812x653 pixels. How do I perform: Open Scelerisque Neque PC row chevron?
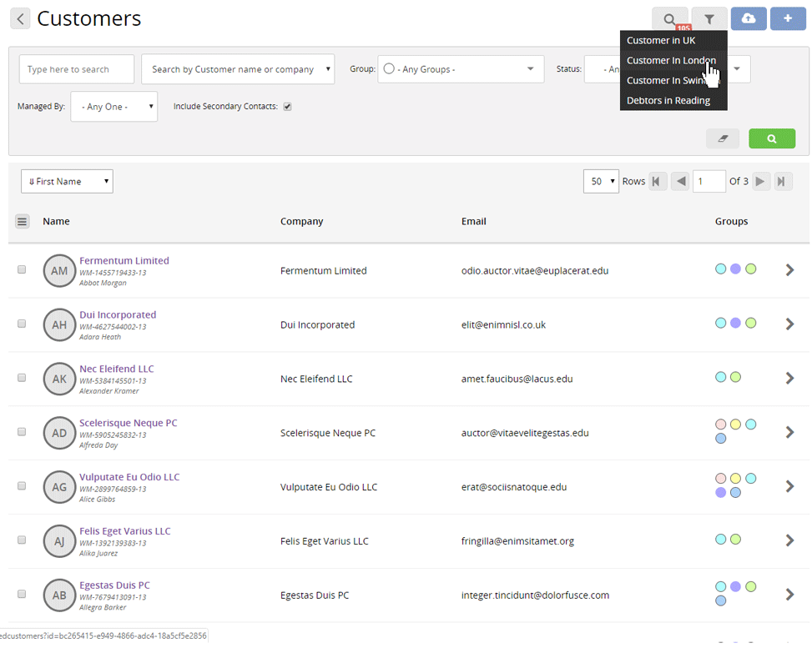click(x=789, y=432)
